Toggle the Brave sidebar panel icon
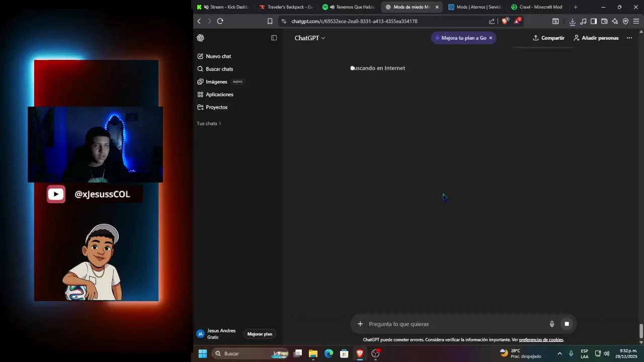This screenshot has height=362, width=644. (594, 21)
